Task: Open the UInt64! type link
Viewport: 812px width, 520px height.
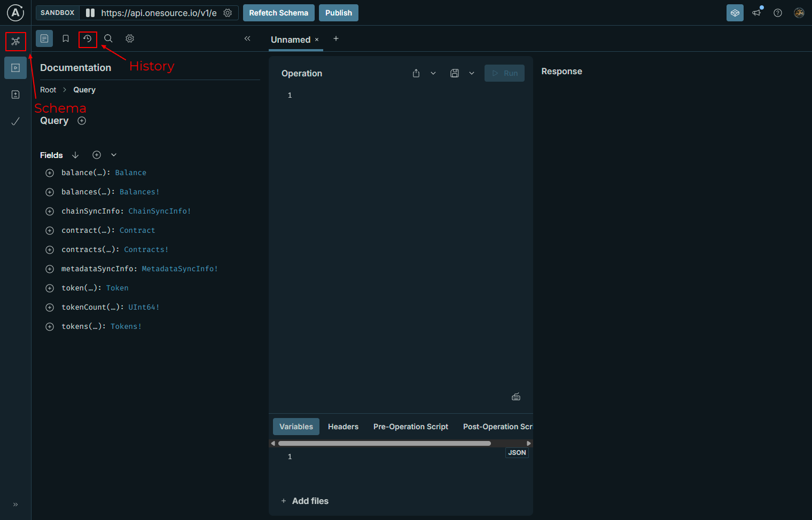Action: (144, 307)
